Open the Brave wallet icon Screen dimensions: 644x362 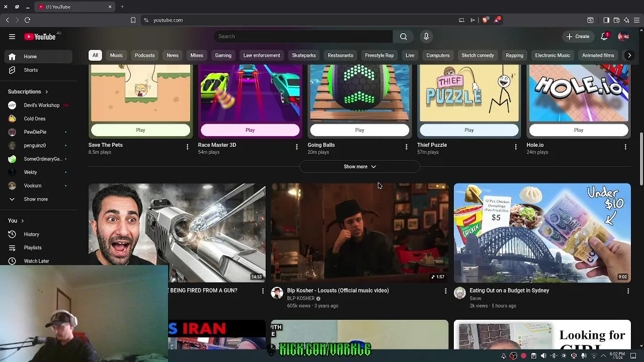coord(616,20)
